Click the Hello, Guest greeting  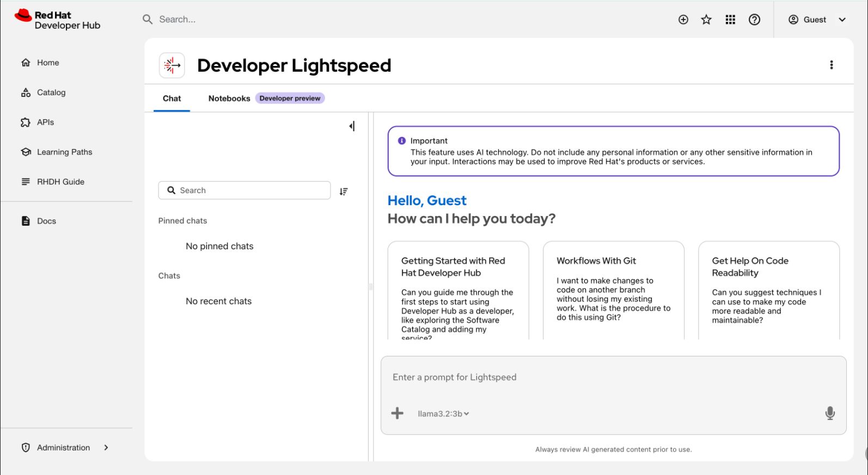pos(427,201)
